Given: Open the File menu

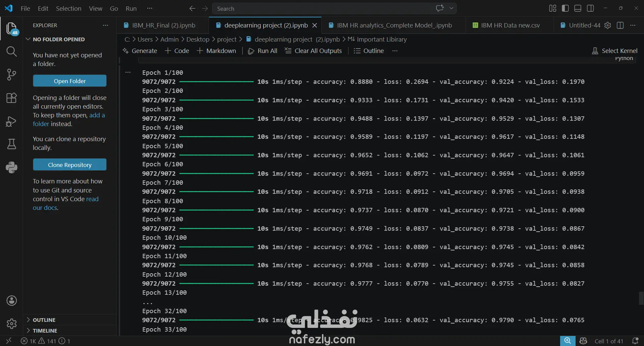Looking at the screenshot, I should coord(25,8).
